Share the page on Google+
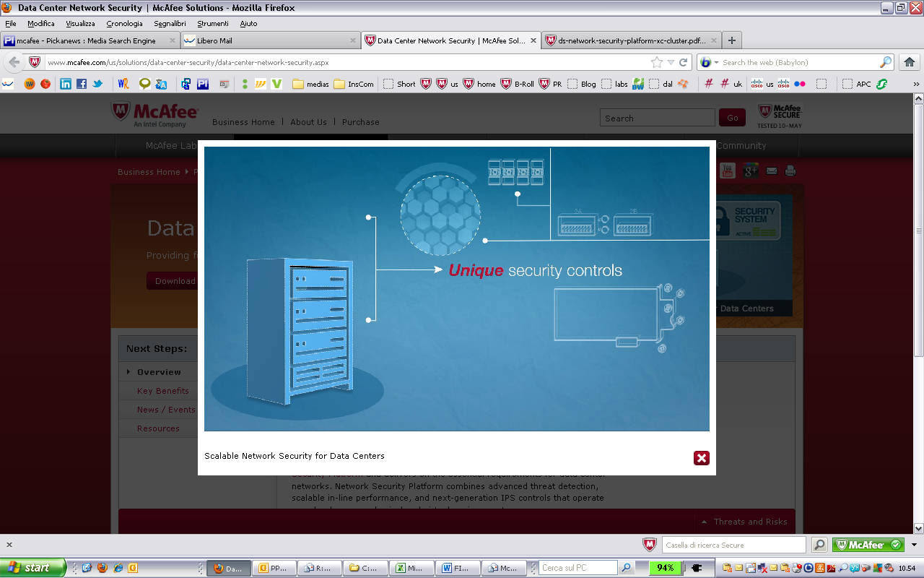This screenshot has width=924, height=578. (x=750, y=171)
